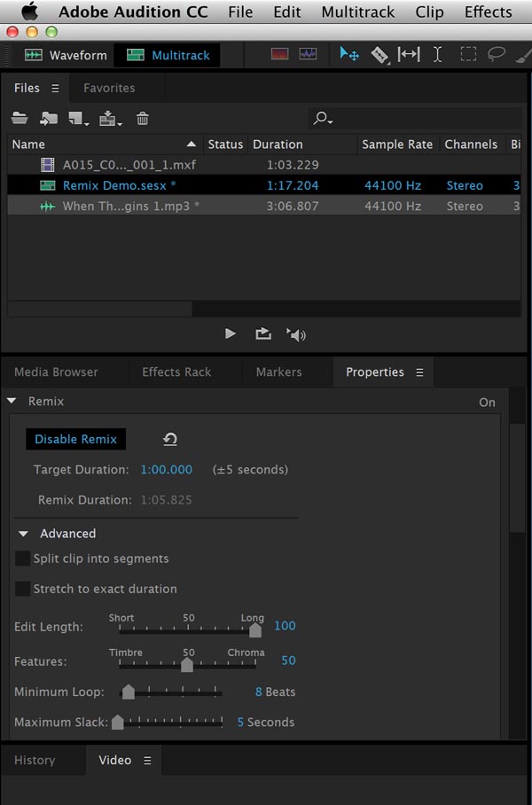532x805 pixels.
Task: Open the Effects menu
Action: [x=488, y=12]
